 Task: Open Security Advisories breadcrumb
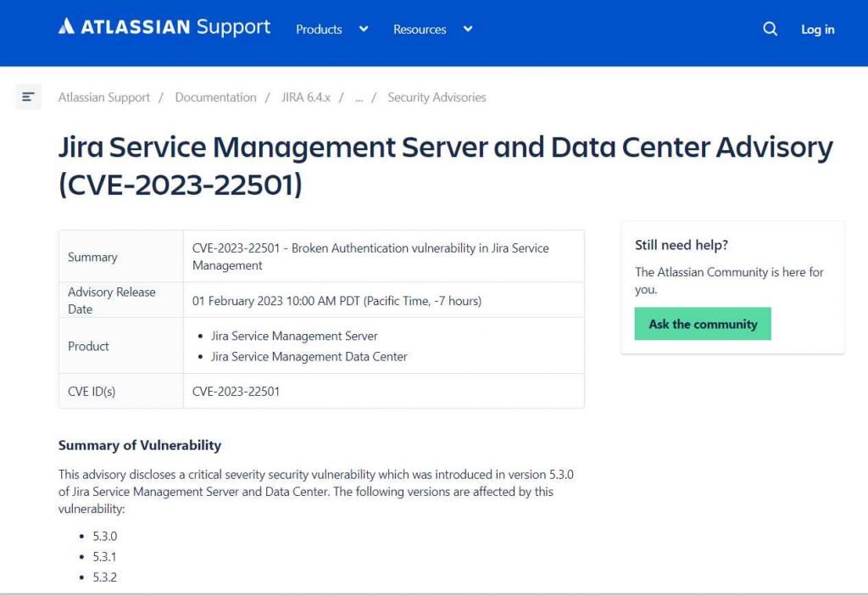pos(437,97)
